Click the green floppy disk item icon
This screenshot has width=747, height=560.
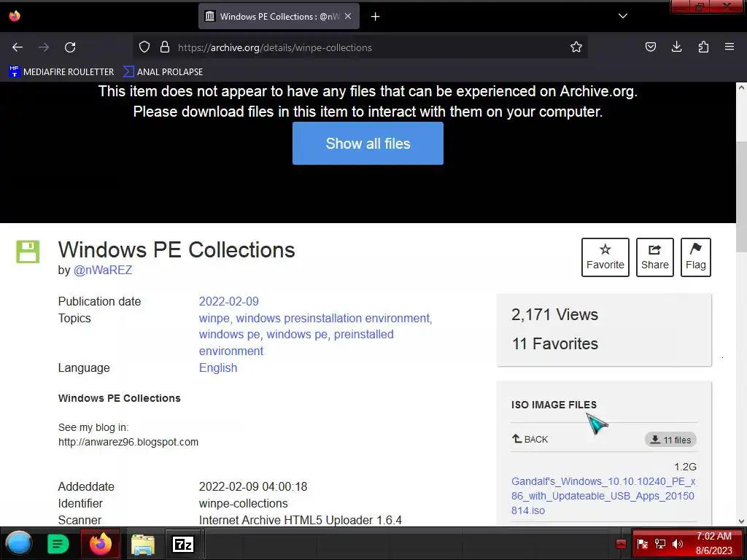click(28, 252)
